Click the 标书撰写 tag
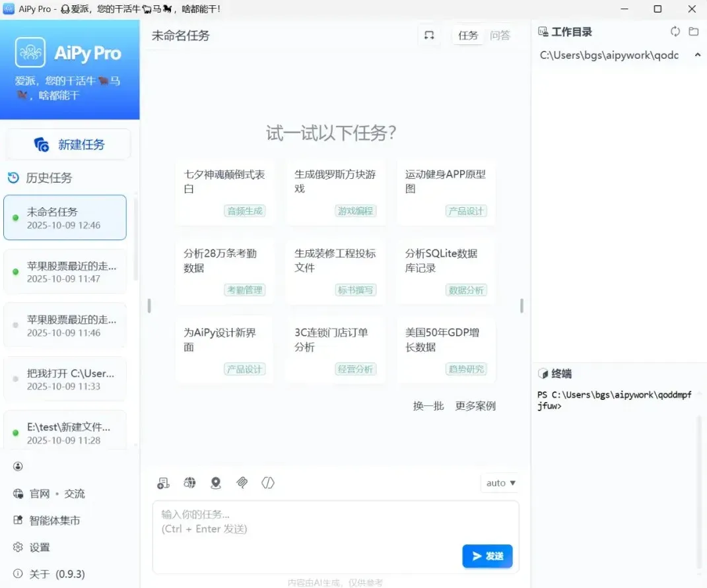Image resolution: width=707 pixels, height=588 pixels. [356, 290]
